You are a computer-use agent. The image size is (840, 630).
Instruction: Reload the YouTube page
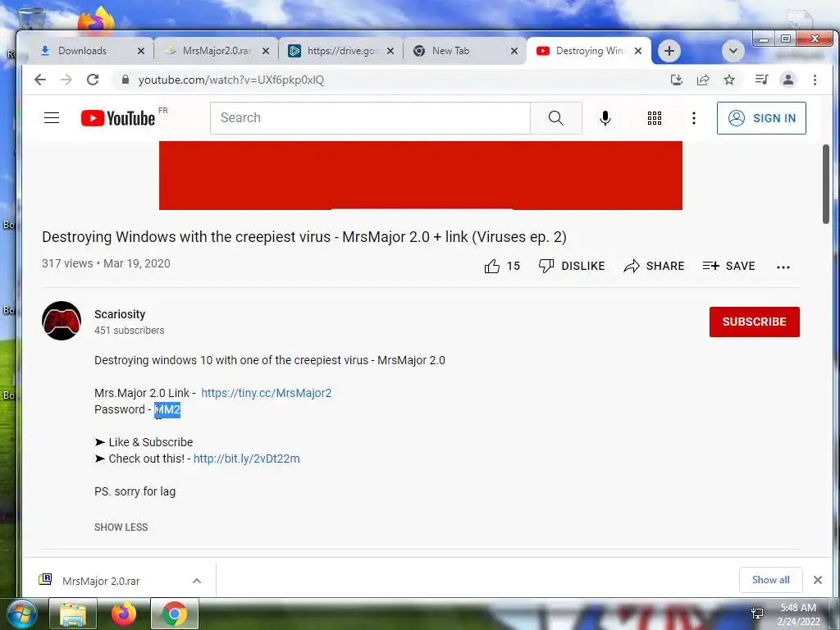(x=93, y=80)
